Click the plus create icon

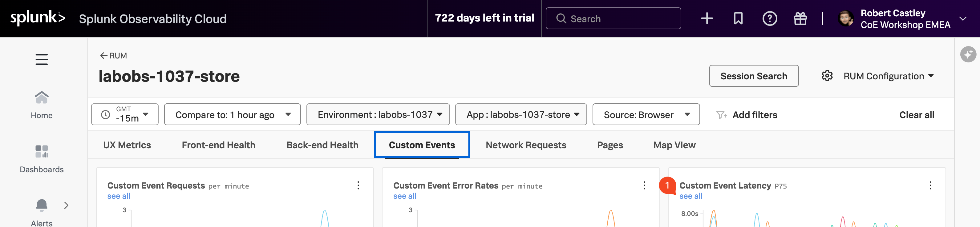tap(707, 19)
